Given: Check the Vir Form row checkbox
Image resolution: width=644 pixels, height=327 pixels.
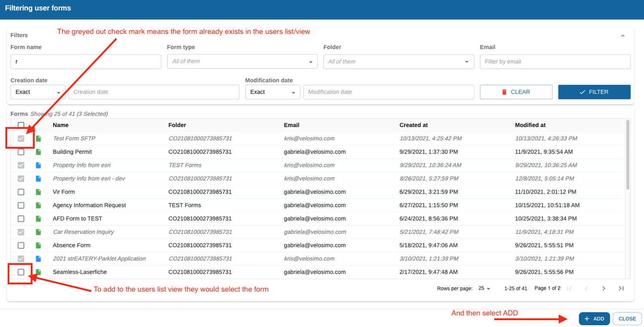Looking at the screenshot, I should [x=21, y=192].
